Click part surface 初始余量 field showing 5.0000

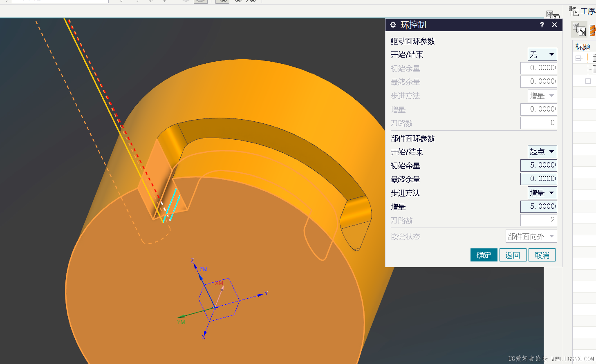538,165
